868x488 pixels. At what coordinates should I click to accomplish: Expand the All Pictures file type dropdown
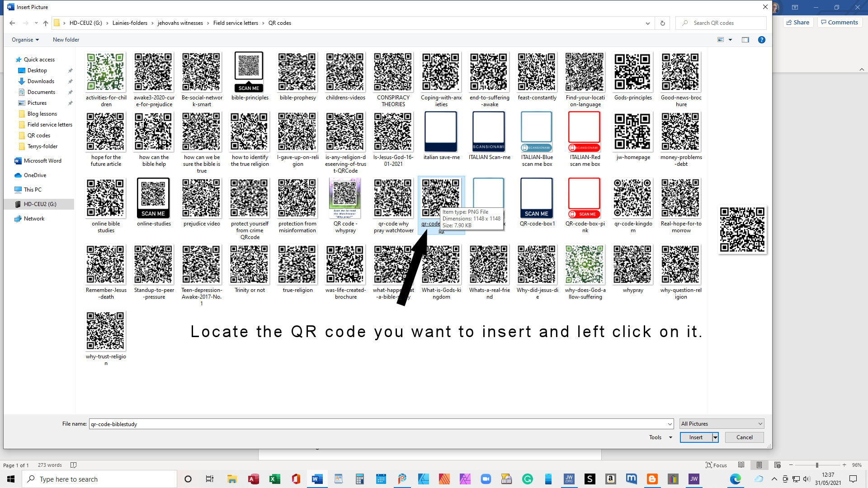coord(760,424)
